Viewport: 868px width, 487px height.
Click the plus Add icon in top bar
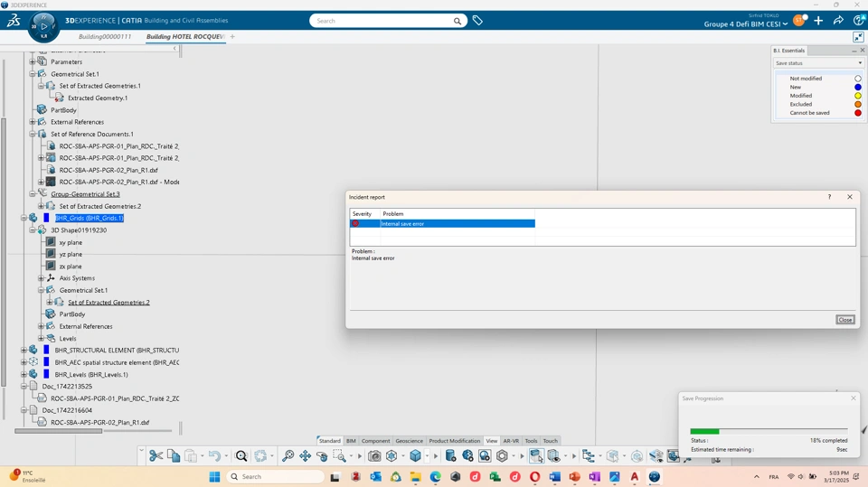click(818, 21)
